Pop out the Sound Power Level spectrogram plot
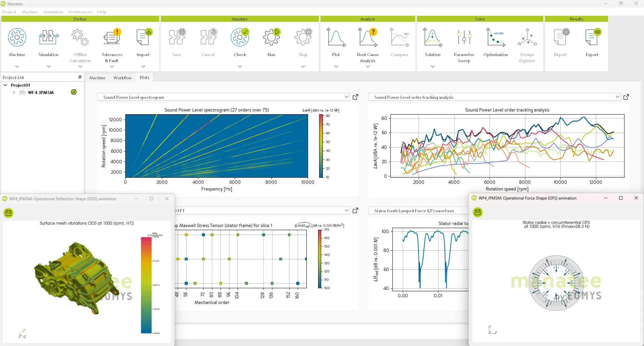644x346 pixels. coord(355,97)
